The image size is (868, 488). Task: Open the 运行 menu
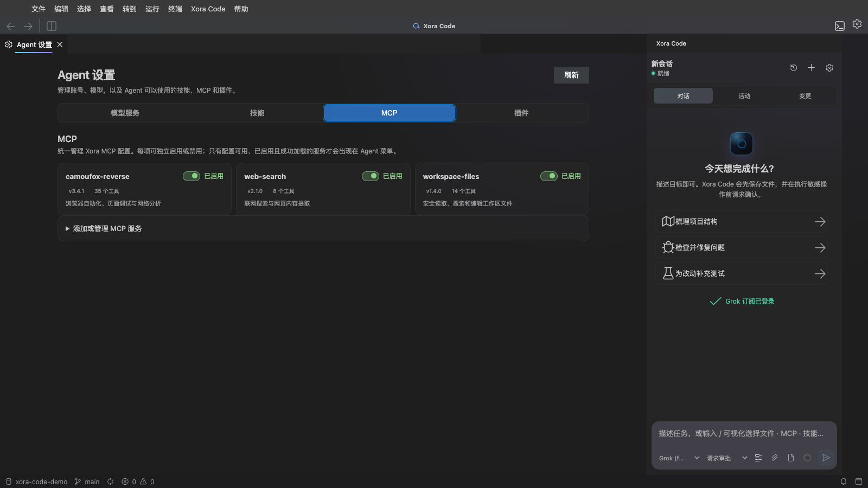(152, 9)
